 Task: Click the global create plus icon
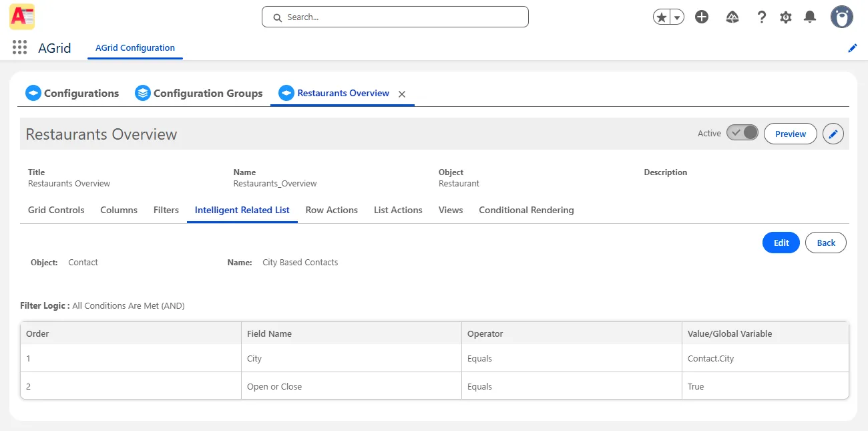(701, 17)
